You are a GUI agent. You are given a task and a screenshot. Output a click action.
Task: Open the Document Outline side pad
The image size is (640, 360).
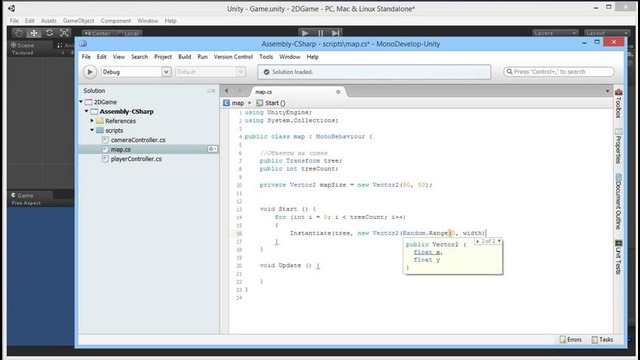tap(618, 202)
